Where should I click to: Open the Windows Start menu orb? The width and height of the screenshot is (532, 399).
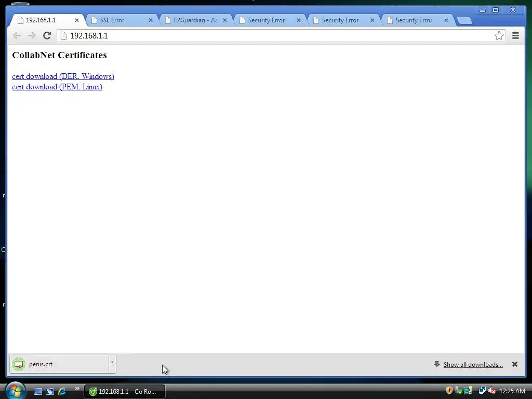(15, 391)
